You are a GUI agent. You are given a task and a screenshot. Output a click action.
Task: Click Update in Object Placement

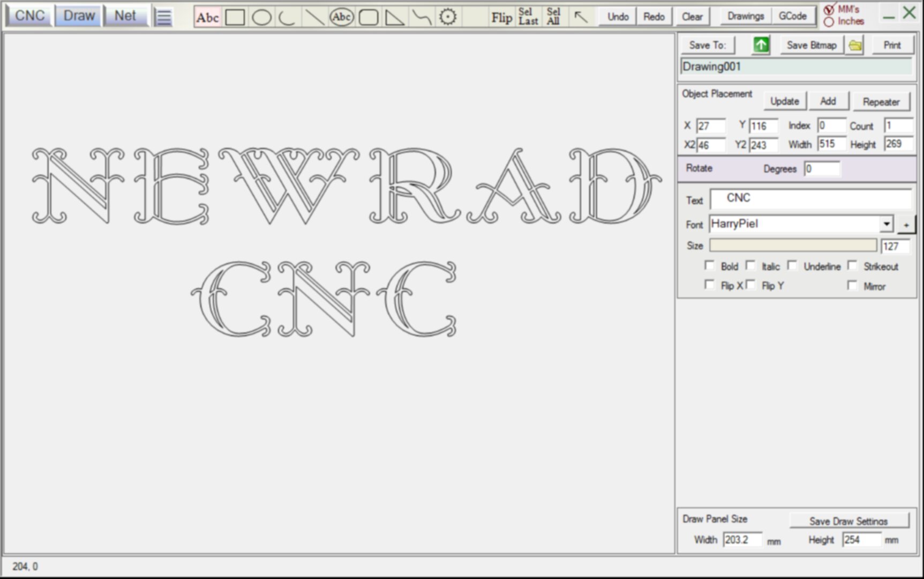click(x=785, y=101)
